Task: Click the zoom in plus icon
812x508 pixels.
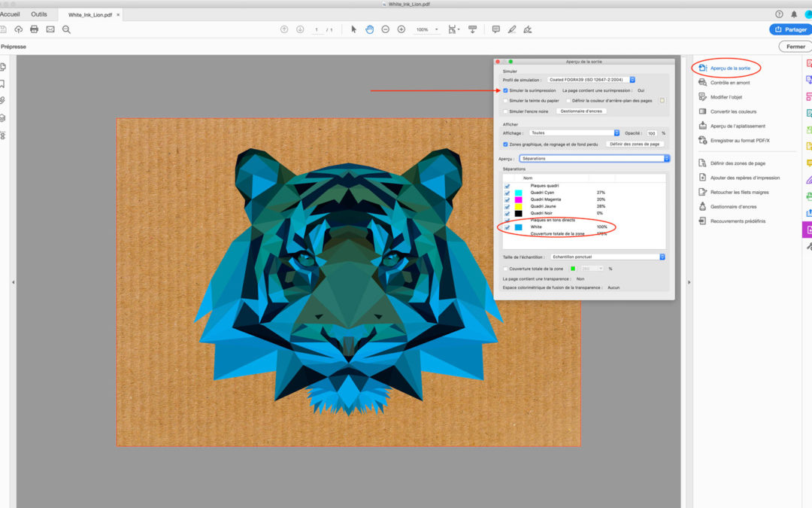Action: coord(401,29)
